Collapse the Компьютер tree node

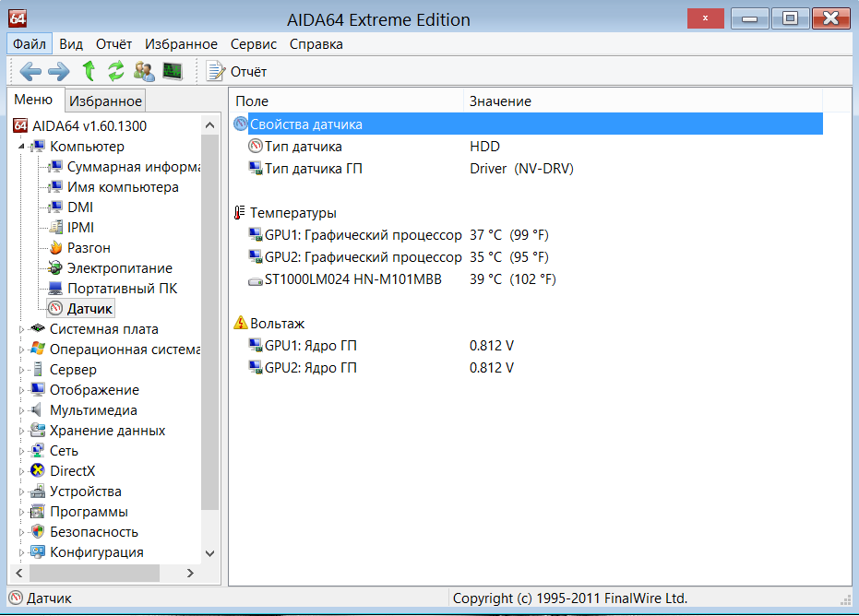[23, 147]
